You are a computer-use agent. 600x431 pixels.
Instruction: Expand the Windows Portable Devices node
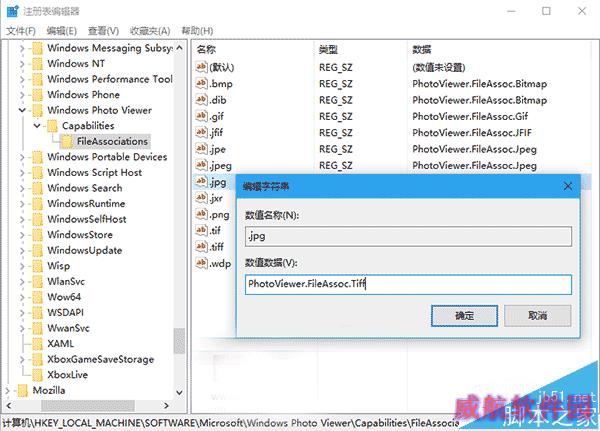[22, 157]
